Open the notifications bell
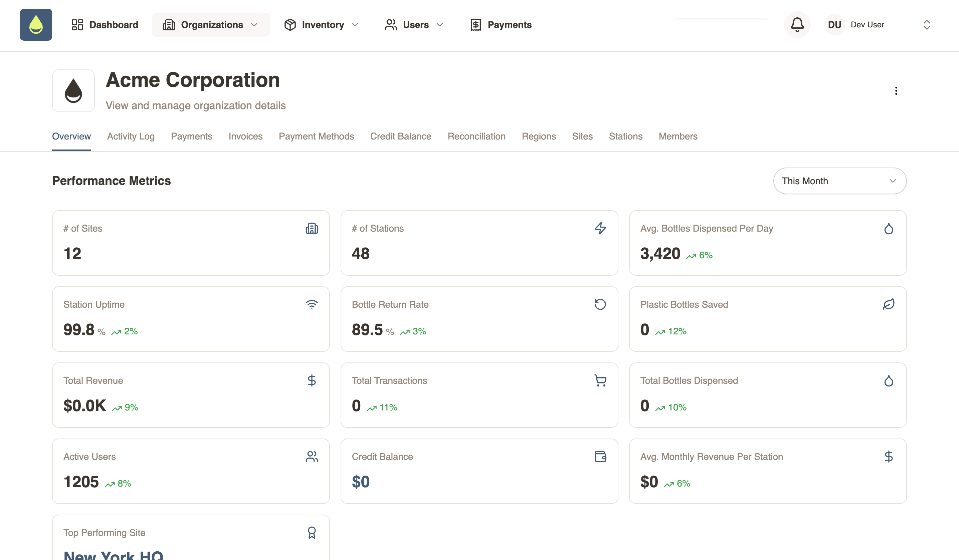Viewport: 959px width, 560px height. 797,25
